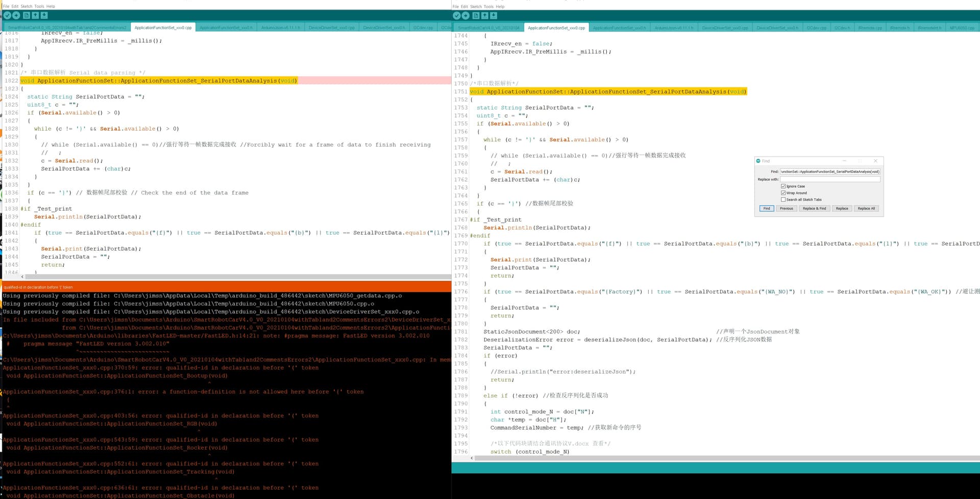The height and width of the screenshot is (499, 980).
Task: Enable Search all Sketch Tabs checkbox
Action: pyautogui.click(x=783, y=199)
